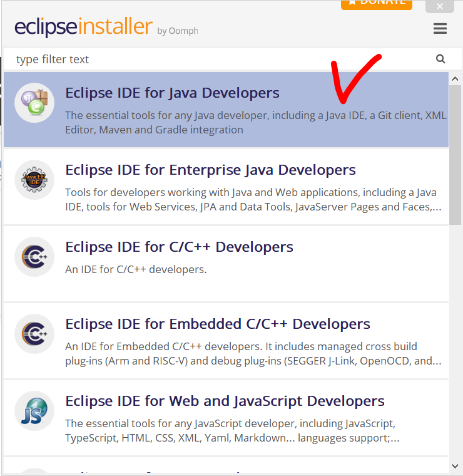Select Eclipse IDE for Web and JavaScript Developers
This screenshot has width=463, height=476.
pos(226,418)
